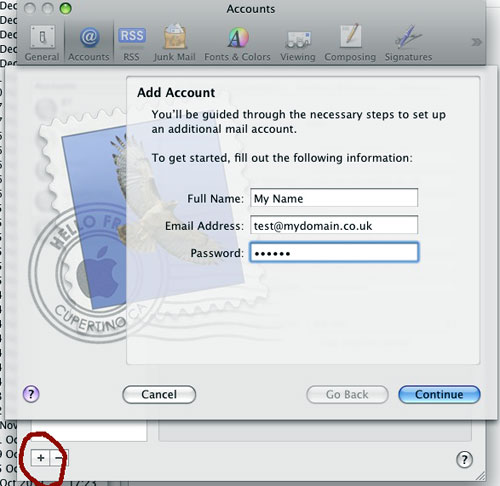Click the Continue button
The height and width of the screenshot is (486, 500).
(x=439, y=395)
